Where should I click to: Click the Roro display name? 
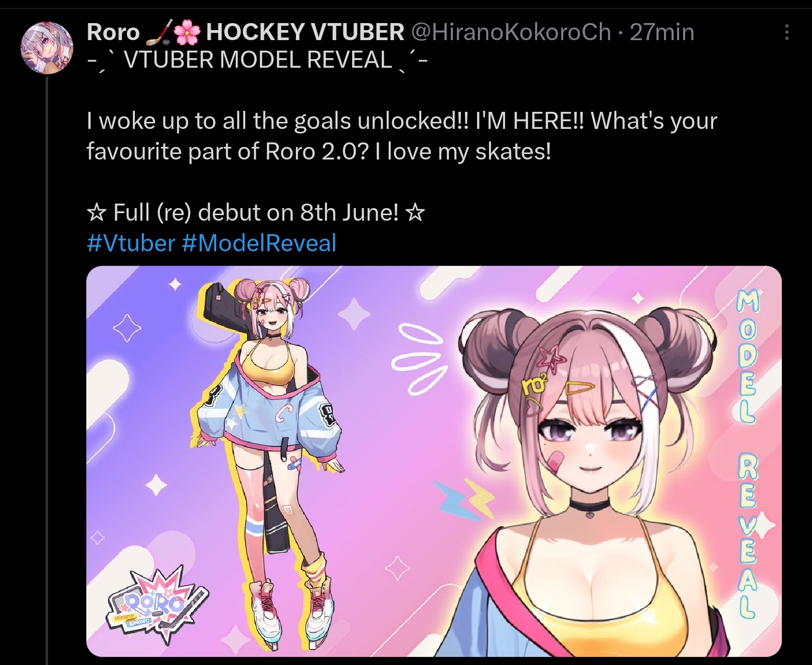[x=113, y=33]
